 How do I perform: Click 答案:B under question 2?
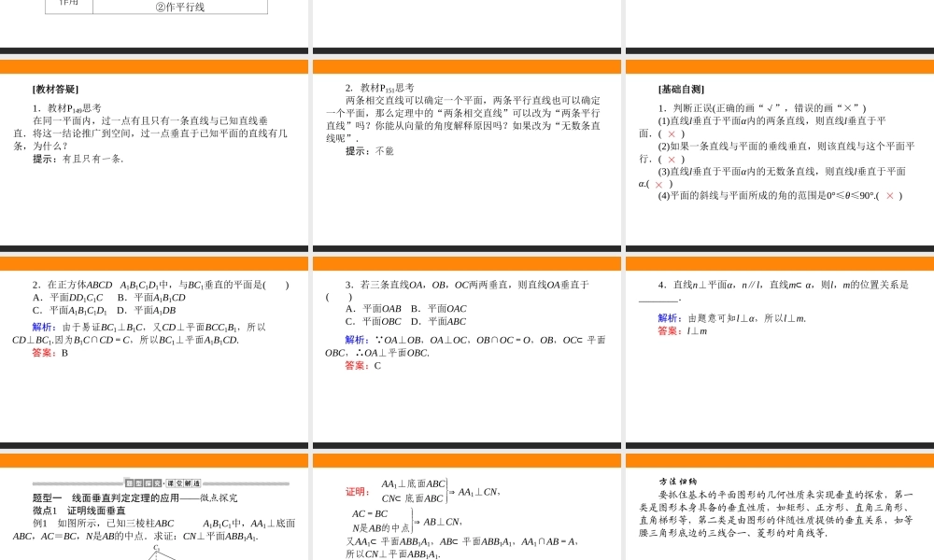50,353
